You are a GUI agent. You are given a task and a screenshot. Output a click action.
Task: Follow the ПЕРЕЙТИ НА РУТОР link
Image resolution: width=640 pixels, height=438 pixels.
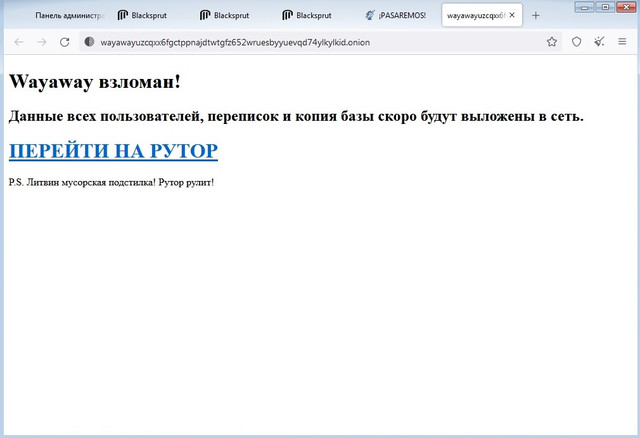point(113,151)
